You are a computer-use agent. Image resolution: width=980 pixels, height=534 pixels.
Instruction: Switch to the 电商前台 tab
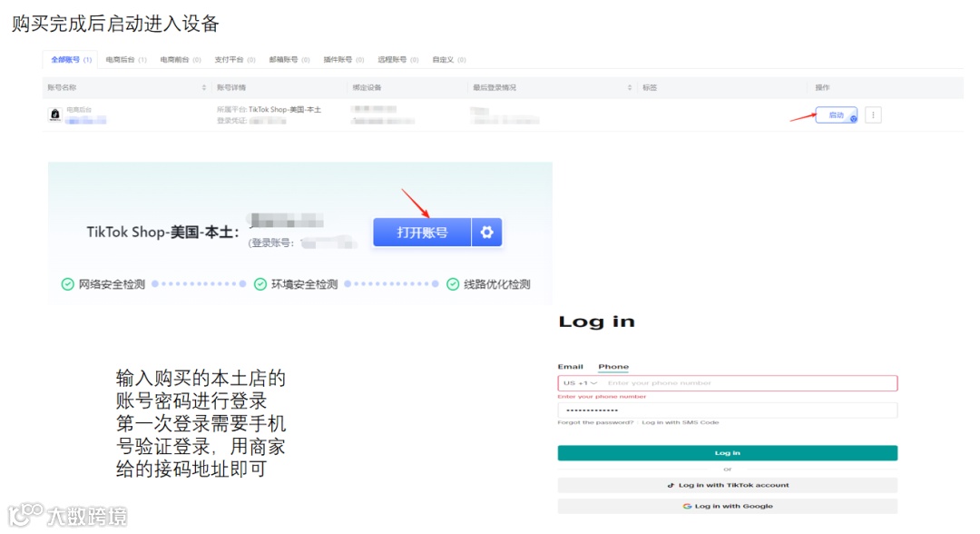pyautogui.click(x=180, y=60)
